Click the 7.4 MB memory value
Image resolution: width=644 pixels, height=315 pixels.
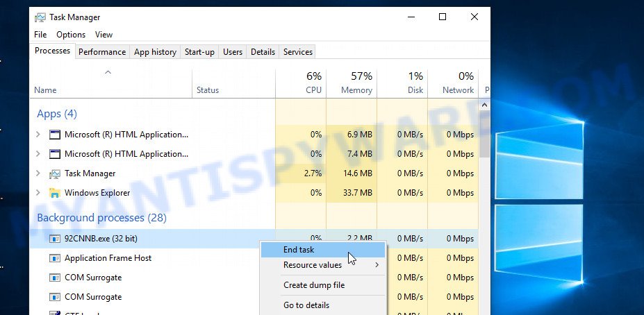[360, 154]
